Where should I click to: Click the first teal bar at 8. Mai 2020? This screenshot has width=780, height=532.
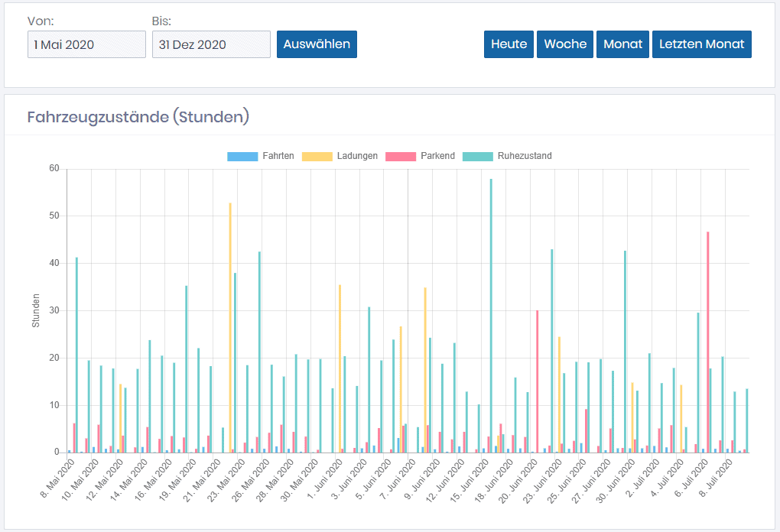coord(76,359)
